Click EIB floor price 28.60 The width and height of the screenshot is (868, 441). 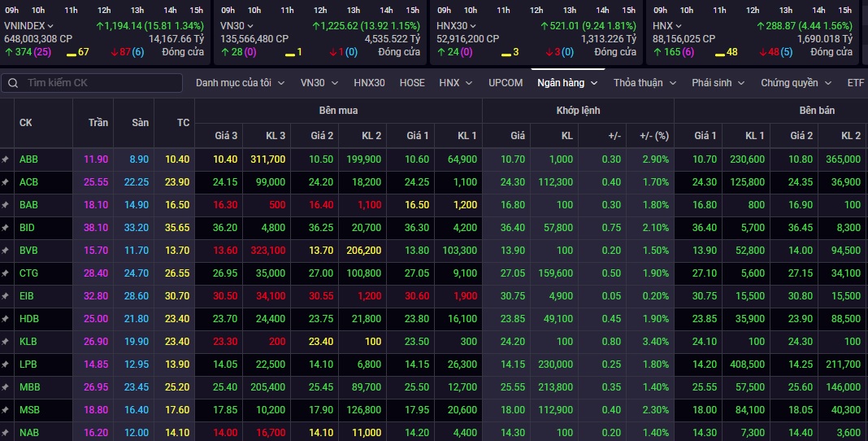click(137, 296)
